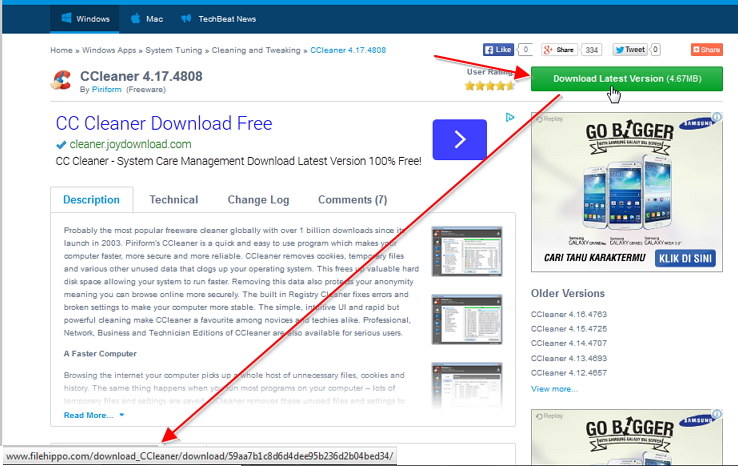Open the Mac section in the top navigation
738x466 pixels.
(x=147, y=19)
